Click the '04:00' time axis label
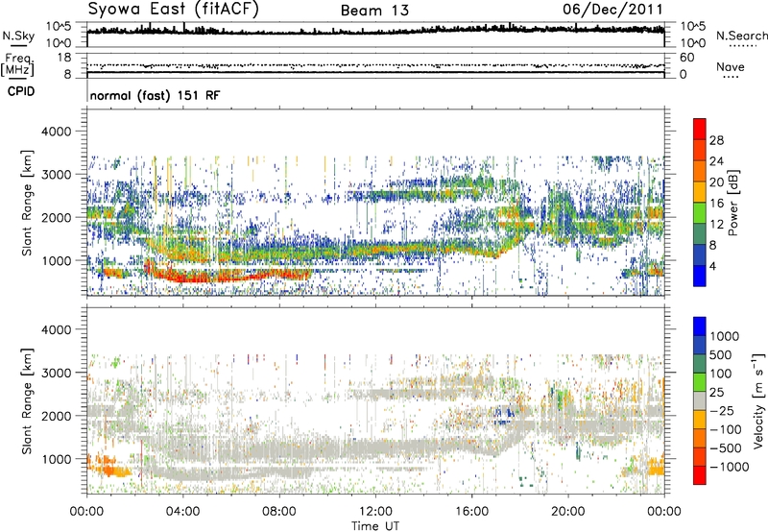This screenshot has width=768, height=532. click(x=182, y=512)
